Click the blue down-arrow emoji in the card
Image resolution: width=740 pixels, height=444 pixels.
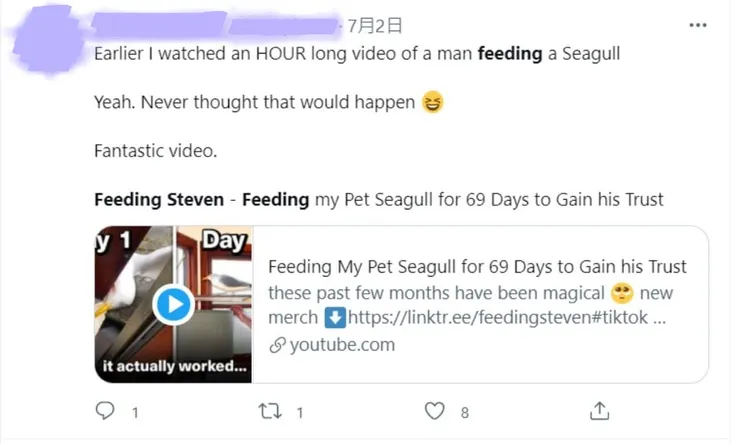tap(336, 318)
